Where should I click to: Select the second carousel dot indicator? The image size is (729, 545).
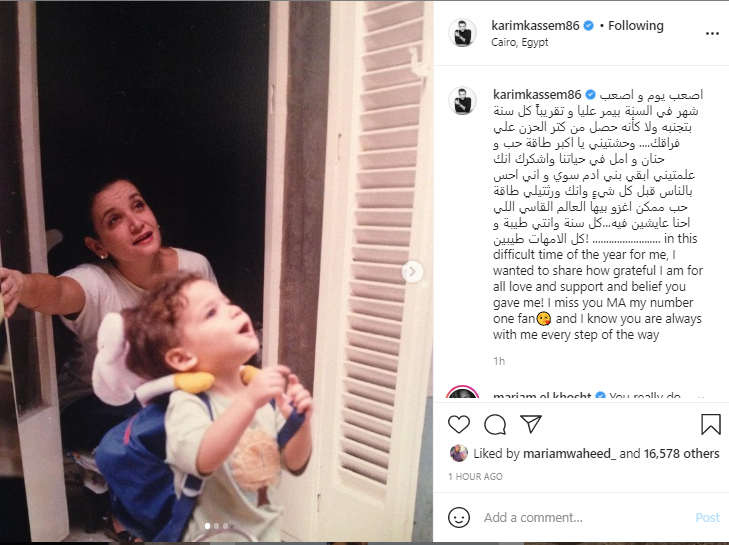216,526
